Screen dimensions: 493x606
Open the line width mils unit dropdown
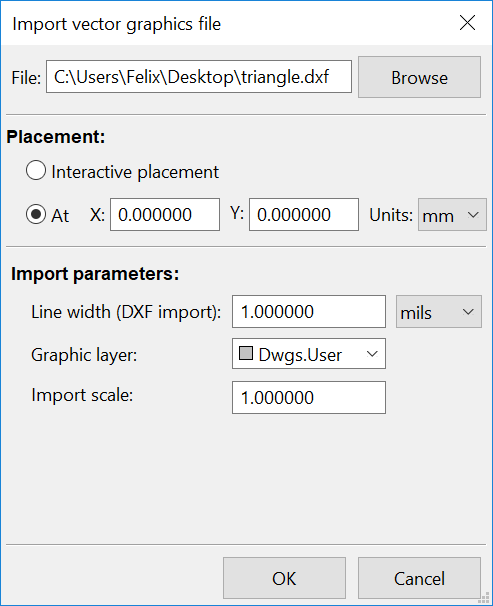(439, 312)
